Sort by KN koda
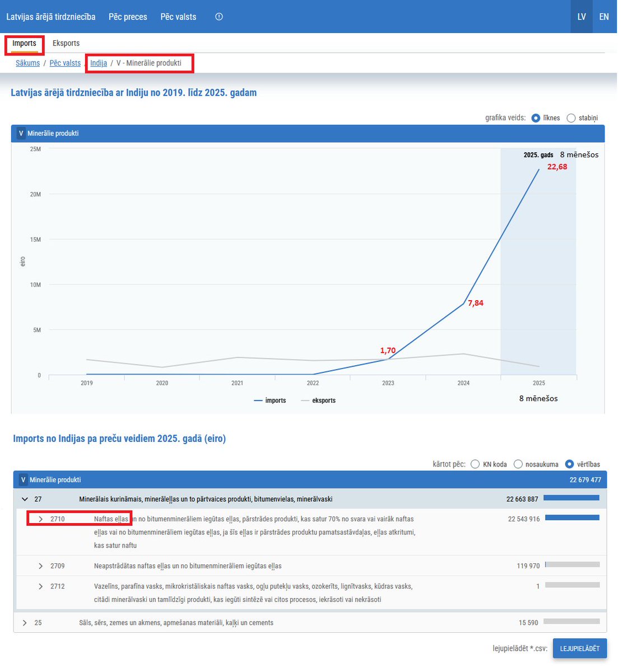Screen dimensions: 628x672 (475, 464)
